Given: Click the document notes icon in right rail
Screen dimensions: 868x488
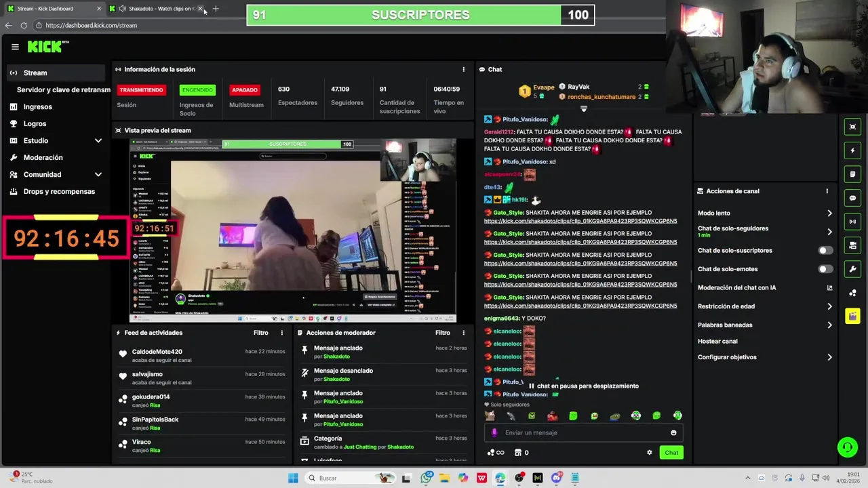Looking at the screenshot, I should (x=852, y=174).
